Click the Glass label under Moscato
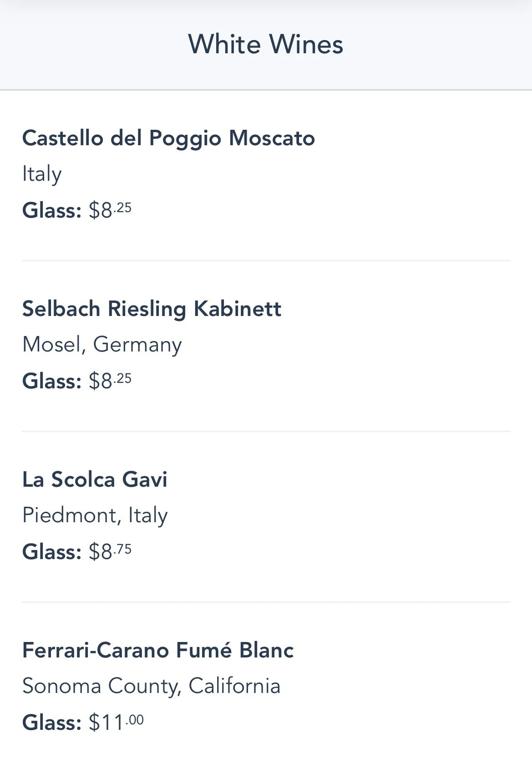Viewport: 532px width, 769px height. point(52,210)
